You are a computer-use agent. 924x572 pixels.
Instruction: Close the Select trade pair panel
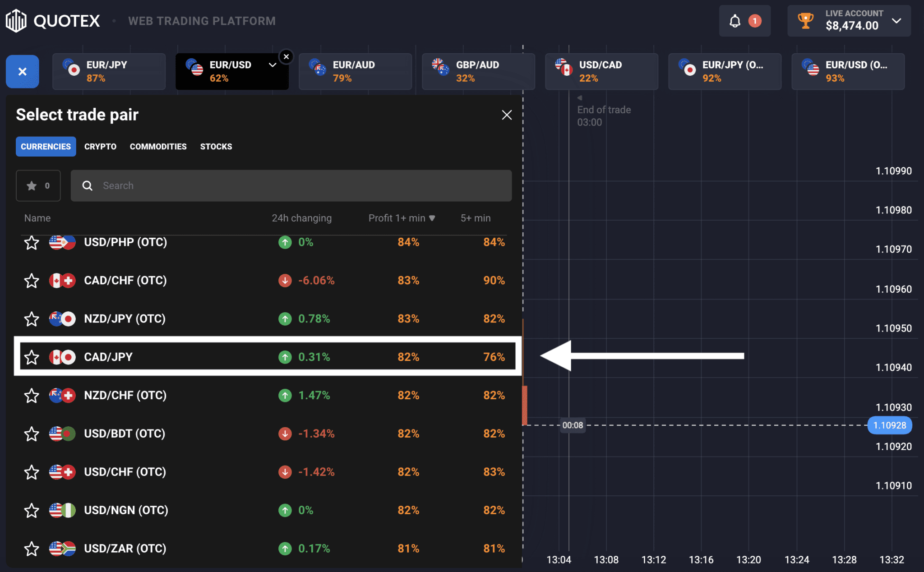pos(507,115)
